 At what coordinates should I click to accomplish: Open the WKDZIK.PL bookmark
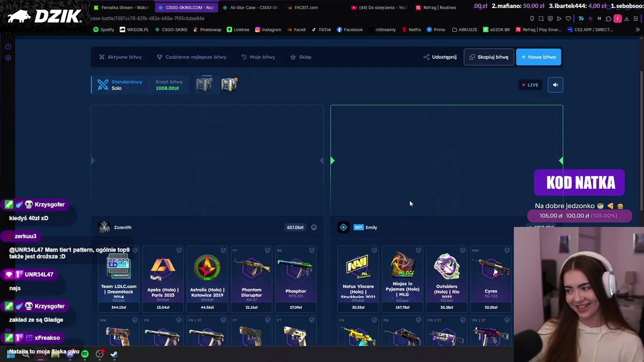(134, 30)
